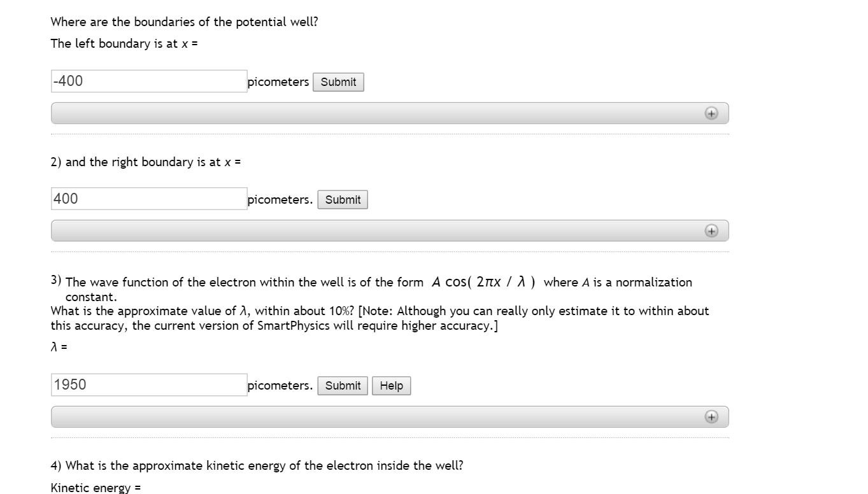Click the 'λ =' label above the input
This screenshot has height=494, width=868.
pos(59,347)
